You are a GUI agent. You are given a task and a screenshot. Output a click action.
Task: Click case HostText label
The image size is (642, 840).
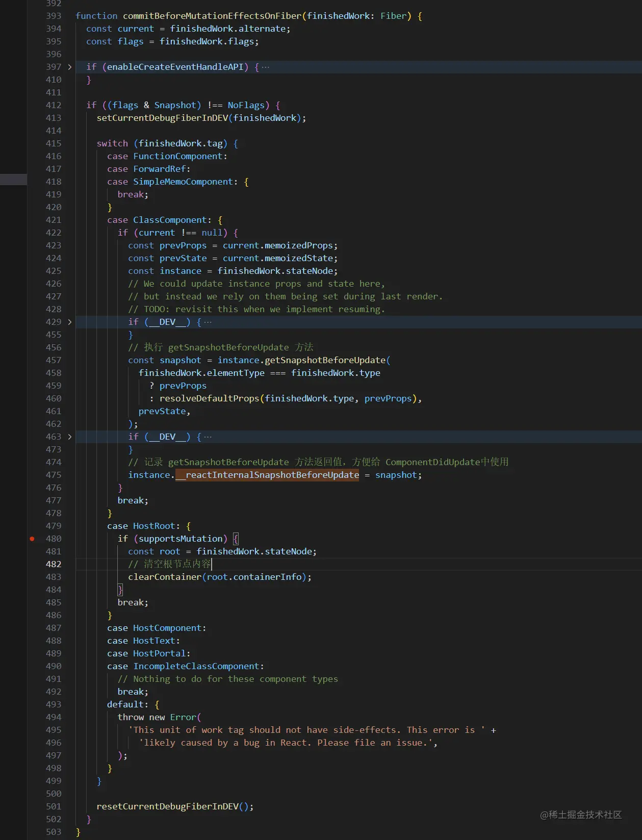(x=144, y=641)
